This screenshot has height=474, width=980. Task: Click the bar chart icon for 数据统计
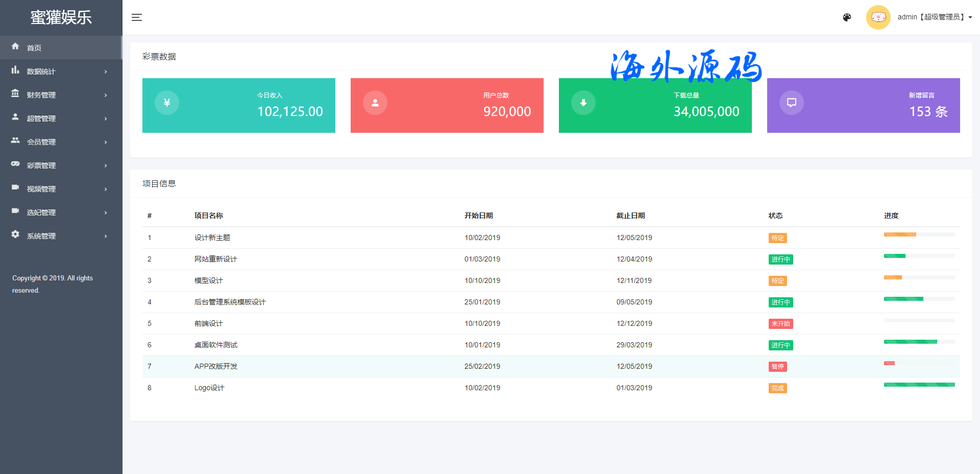click(15, 70)
